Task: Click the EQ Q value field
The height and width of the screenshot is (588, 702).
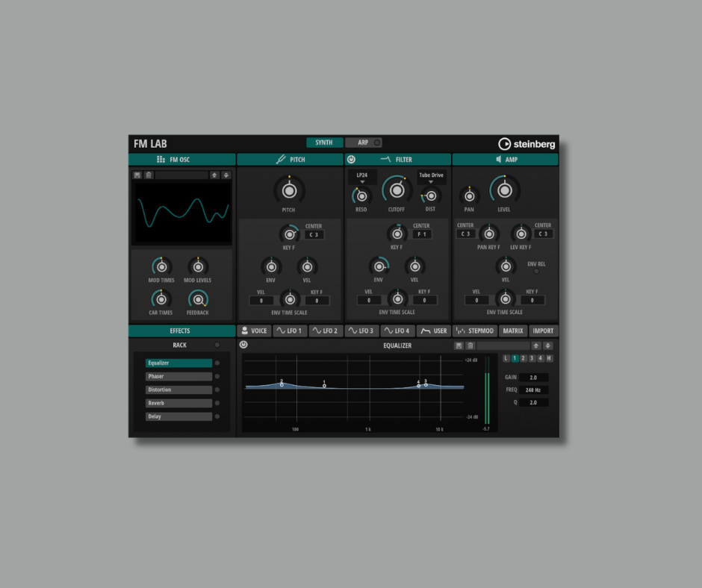Action: [x=534, y=403]
